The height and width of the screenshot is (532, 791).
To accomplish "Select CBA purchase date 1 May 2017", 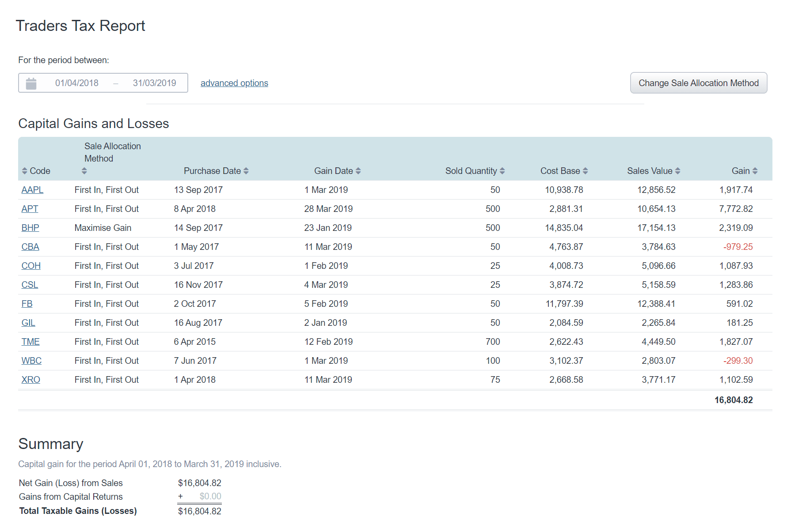I will 196,247.
